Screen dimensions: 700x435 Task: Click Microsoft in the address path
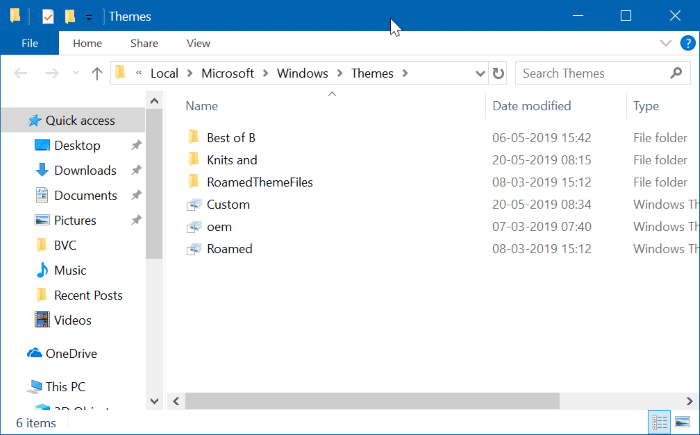click(227, 73)
